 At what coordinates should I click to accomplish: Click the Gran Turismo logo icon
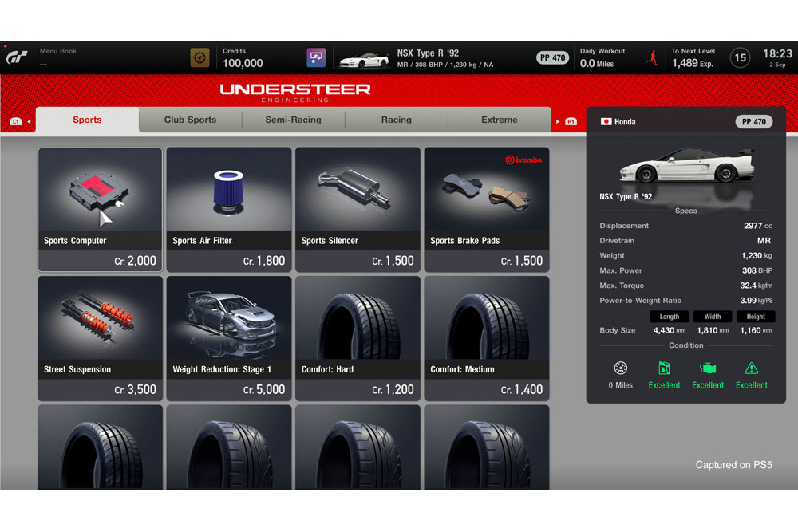(16, 57)
